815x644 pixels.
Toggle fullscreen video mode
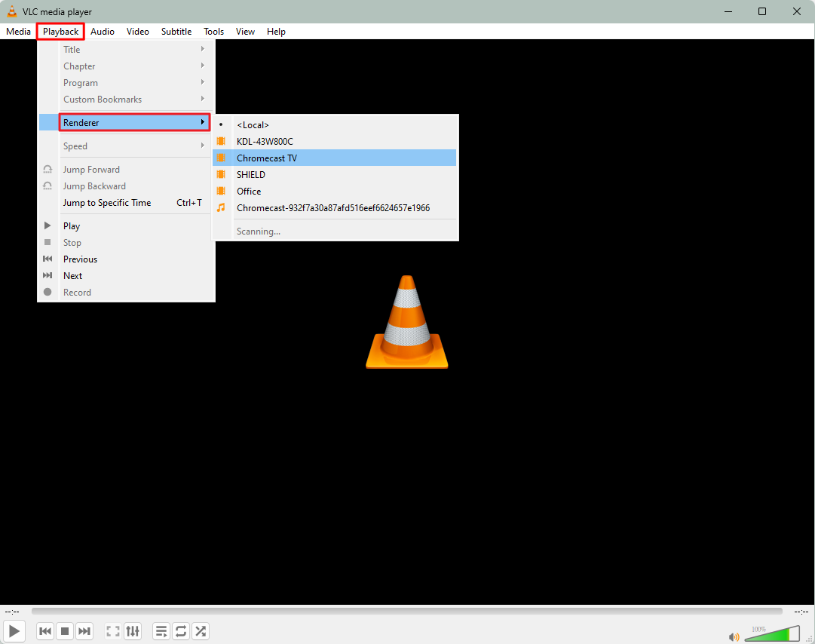point(113,631)
